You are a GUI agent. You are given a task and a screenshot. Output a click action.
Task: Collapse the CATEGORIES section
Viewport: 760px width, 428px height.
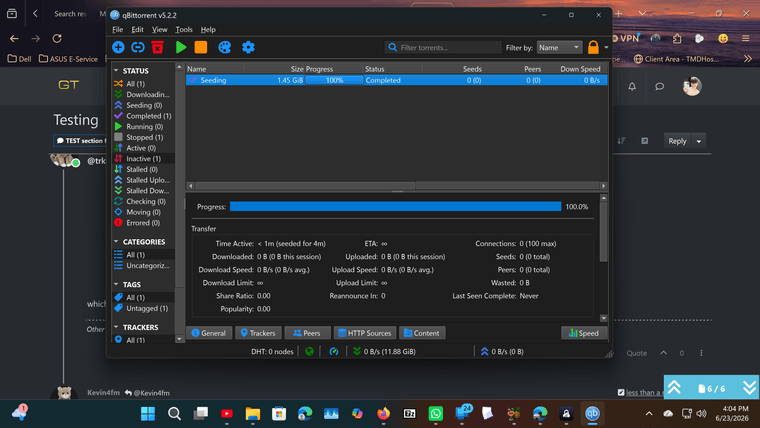(116, 241)
